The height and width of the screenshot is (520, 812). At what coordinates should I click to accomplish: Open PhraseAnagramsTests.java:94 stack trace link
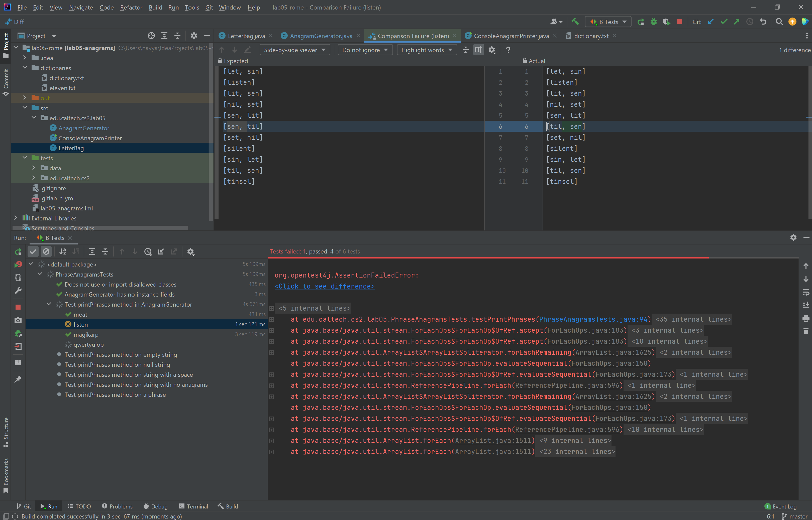593,319
